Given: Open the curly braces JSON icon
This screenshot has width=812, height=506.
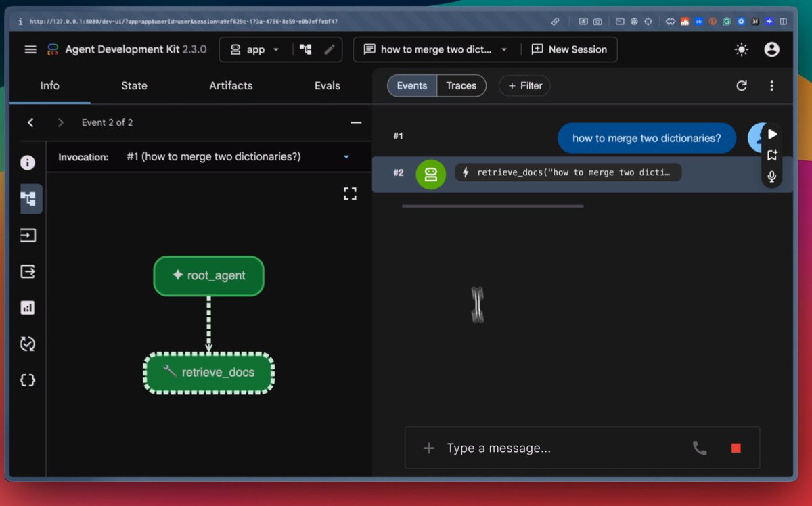Looking at the screenshot, I should (x=28, y=380).
